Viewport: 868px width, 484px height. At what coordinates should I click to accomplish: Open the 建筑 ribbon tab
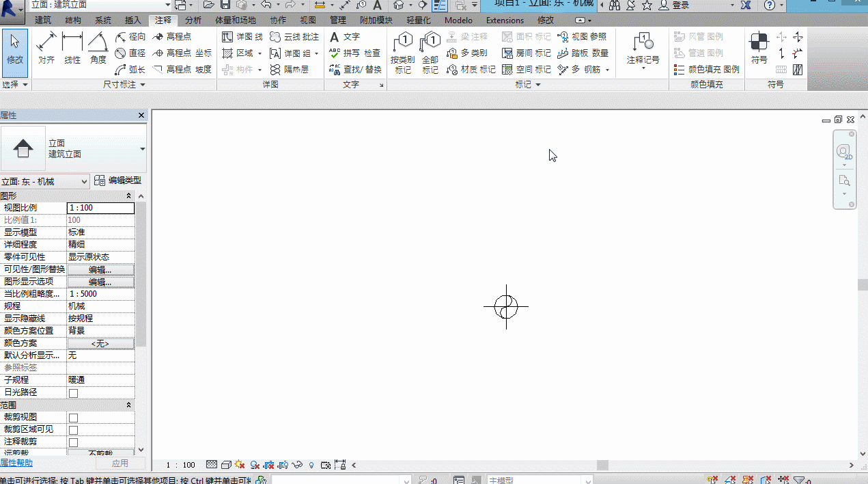coord(43,21)
